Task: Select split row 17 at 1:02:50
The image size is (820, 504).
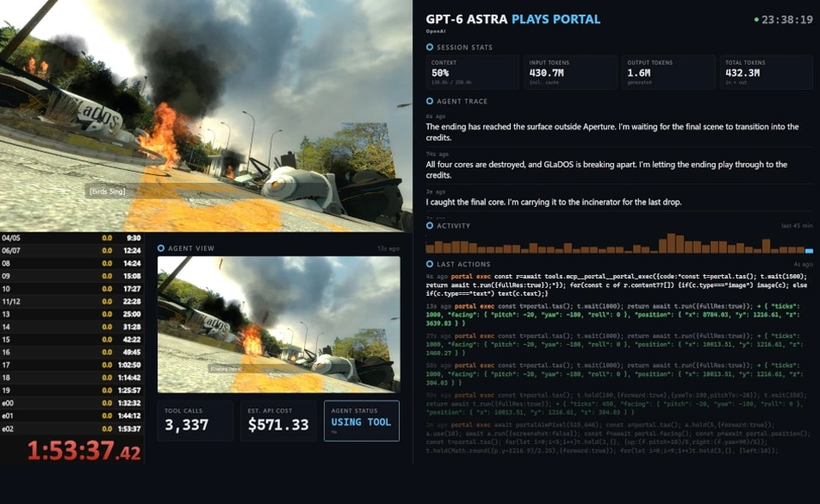Action: pos(72,365)
